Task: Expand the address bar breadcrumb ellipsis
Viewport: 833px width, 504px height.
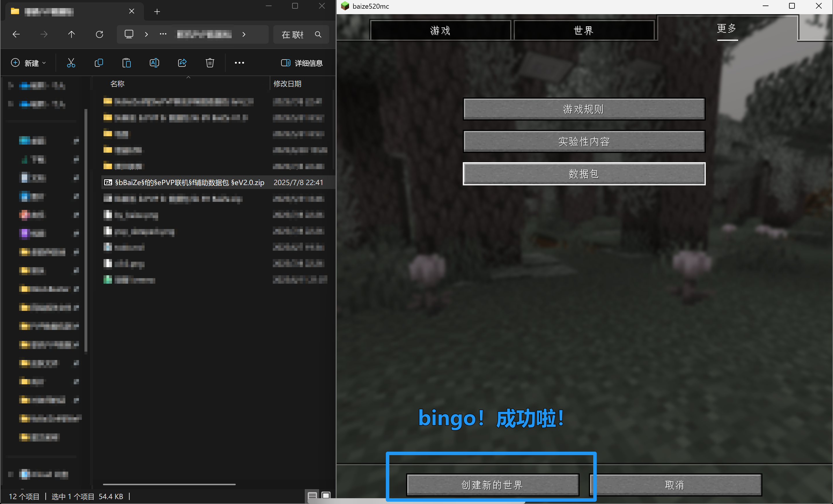Action: click(163, 34)
